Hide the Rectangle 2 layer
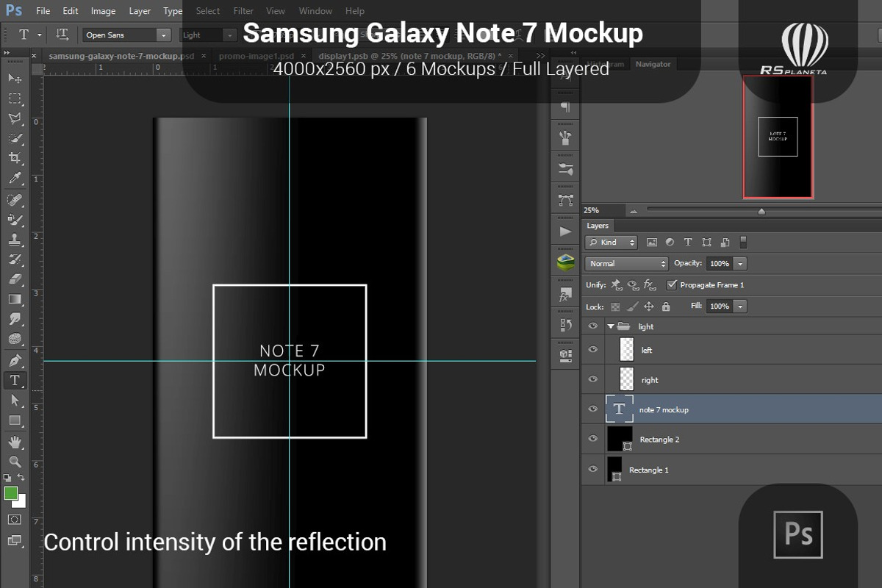This screenshot has width=882, height=588. (x=593, y=439)
